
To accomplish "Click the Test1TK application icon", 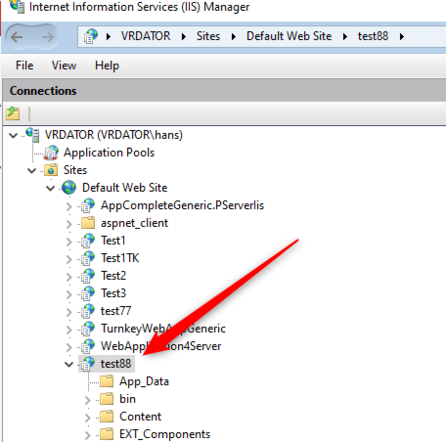I will 88,258.
